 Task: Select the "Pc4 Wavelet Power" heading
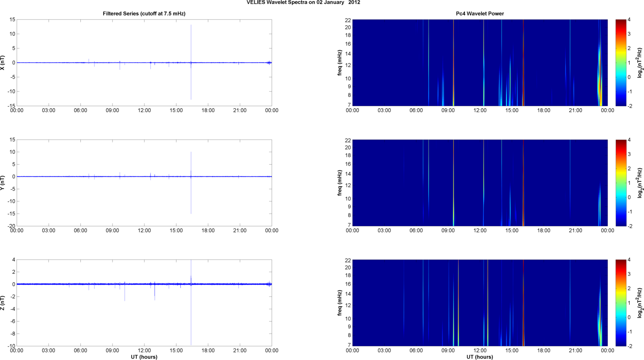480,14
